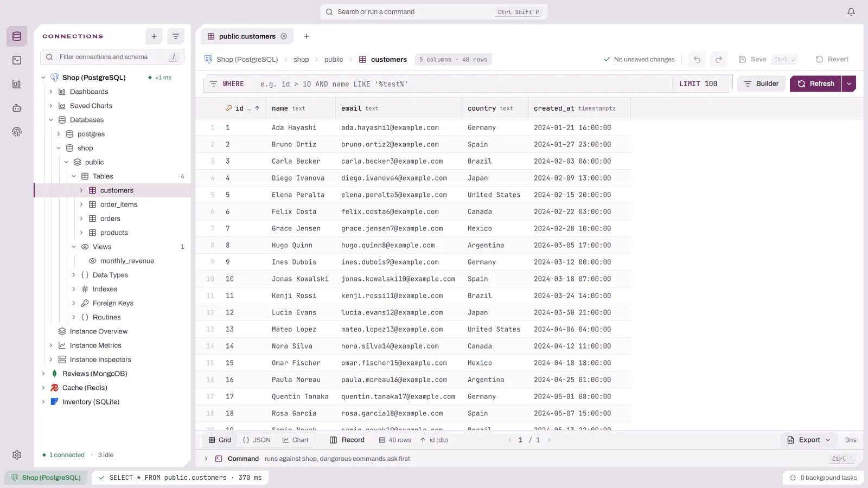The height and width of the screenshot is (488, 868).
Task: Go to previous page arrow
Action: pos(509,440)
